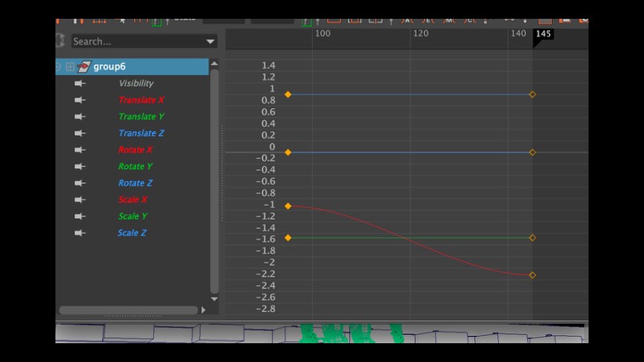Select the Scale Z channel
644x362 pixels.
tap(131, 232)
